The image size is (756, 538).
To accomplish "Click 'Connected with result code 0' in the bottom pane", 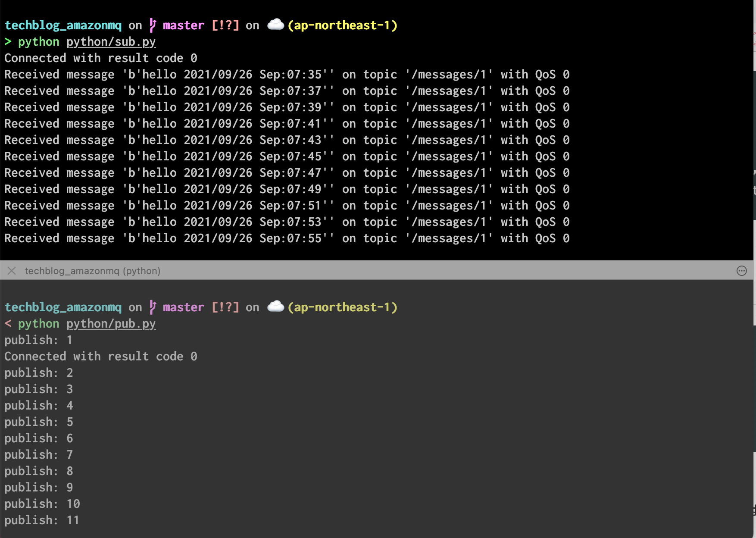I will tap(100, 357).
